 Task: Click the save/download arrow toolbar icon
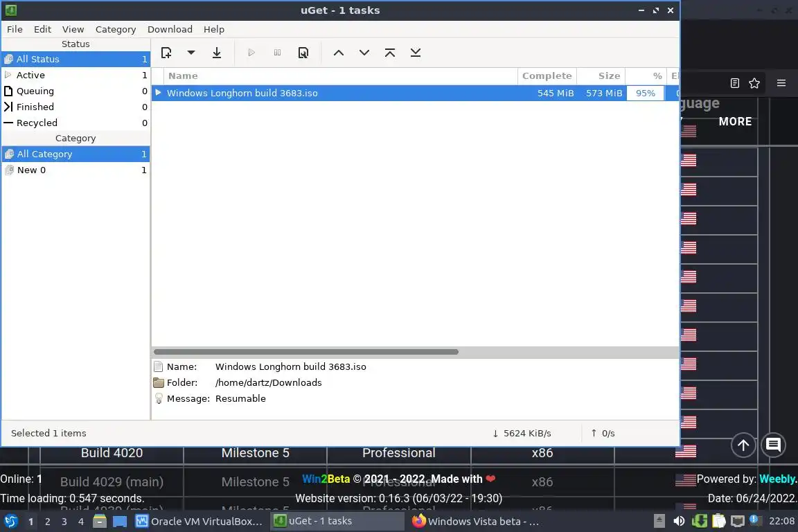pyautogui.click(x=216, y=53)
